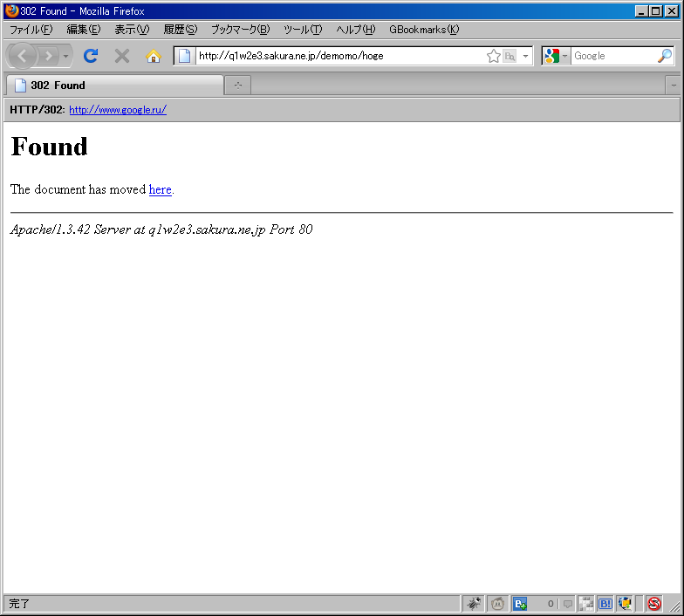The width and height of the screenshot is (684, 616).
Task: Click the 'Found' heading text
Action: [x=49, y=147]
